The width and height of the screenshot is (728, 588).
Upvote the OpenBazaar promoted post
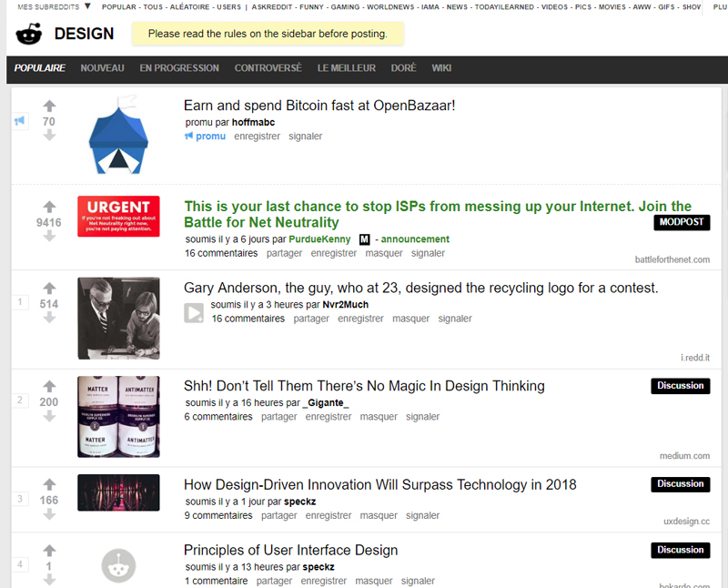(x=49, y=106)
